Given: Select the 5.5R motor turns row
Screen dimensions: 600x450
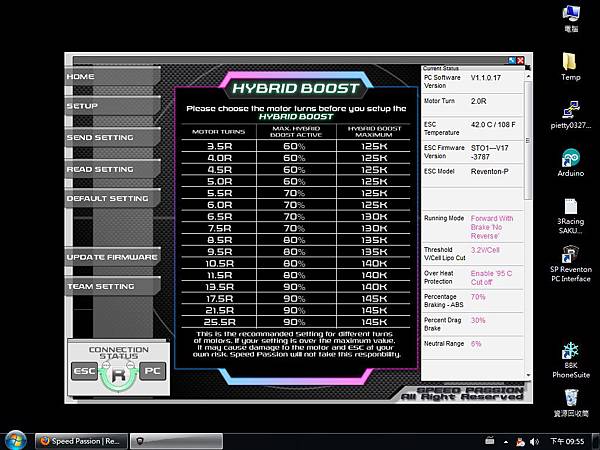Looking at the screenshot, I should tap(296, 193).
